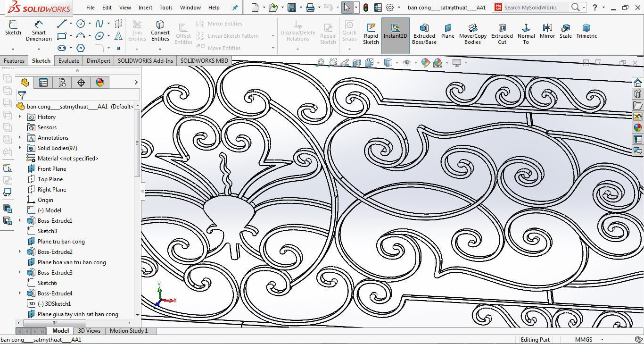
Task: Open the Sketch button dropdown arrow
Action: (13, 49)
